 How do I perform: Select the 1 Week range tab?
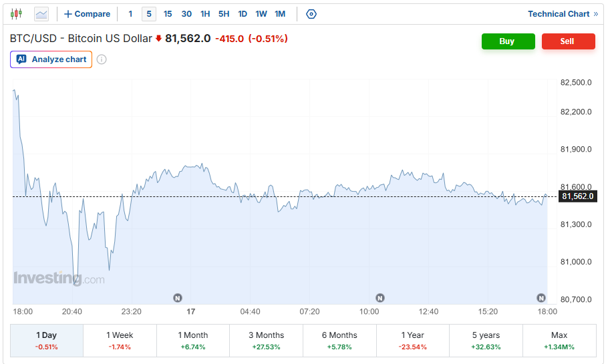(120, 341)
